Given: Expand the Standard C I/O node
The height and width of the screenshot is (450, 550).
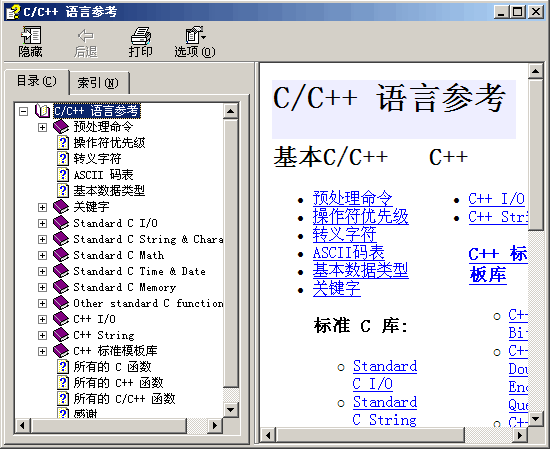Looking at the screenshot, I should [42, 223].
